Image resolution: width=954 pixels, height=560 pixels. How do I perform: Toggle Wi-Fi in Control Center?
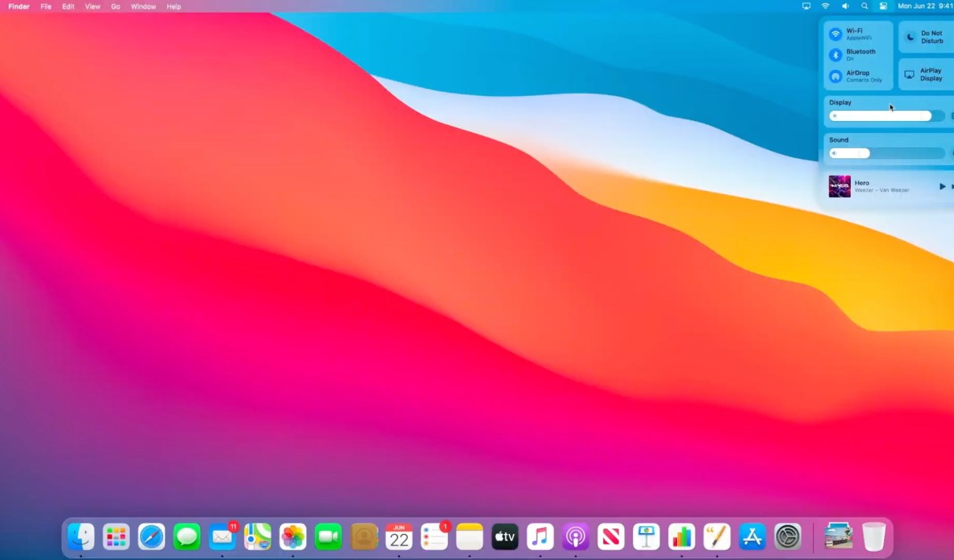point(836,35)
